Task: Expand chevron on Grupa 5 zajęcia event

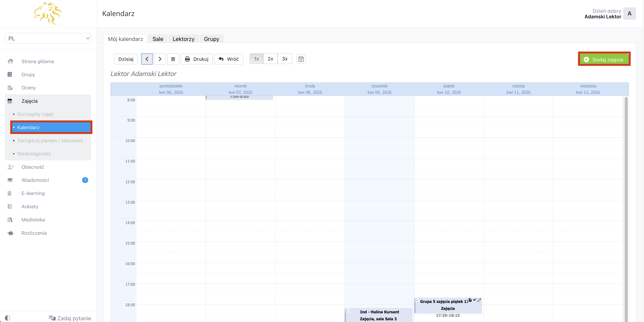Action: (x=417, y=300)
